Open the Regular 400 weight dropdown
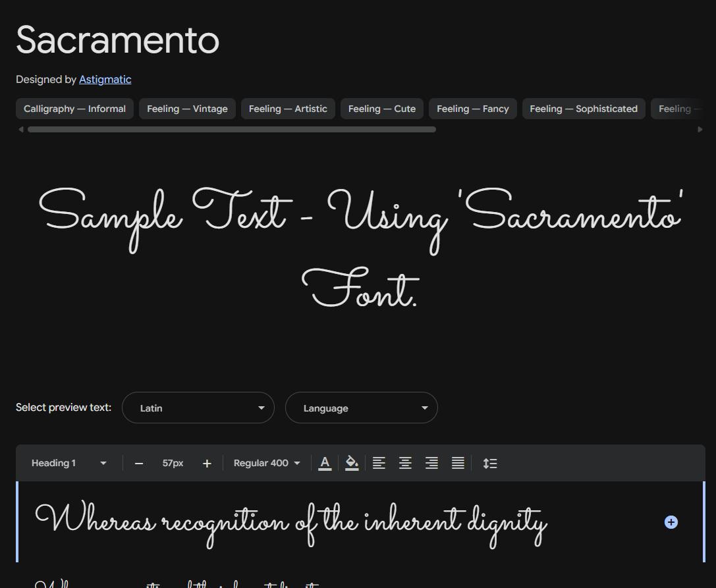This screenshot has height=588, width=716. point(267,463)
